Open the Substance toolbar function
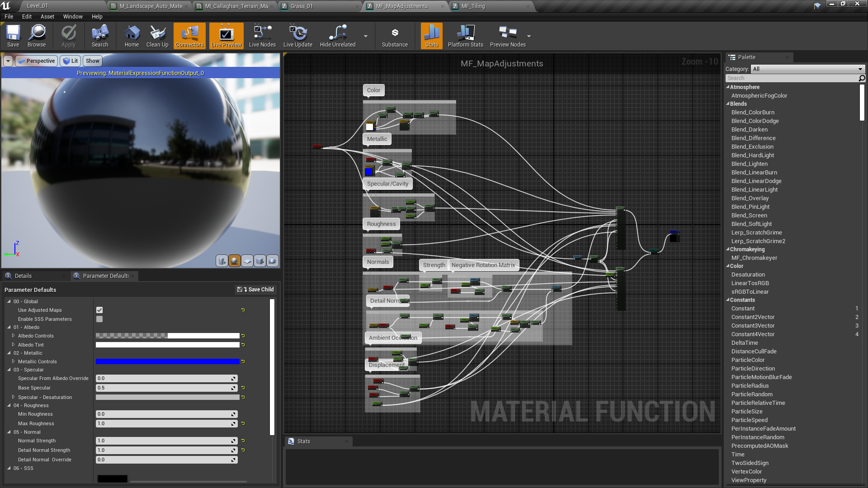 point(394,36)
